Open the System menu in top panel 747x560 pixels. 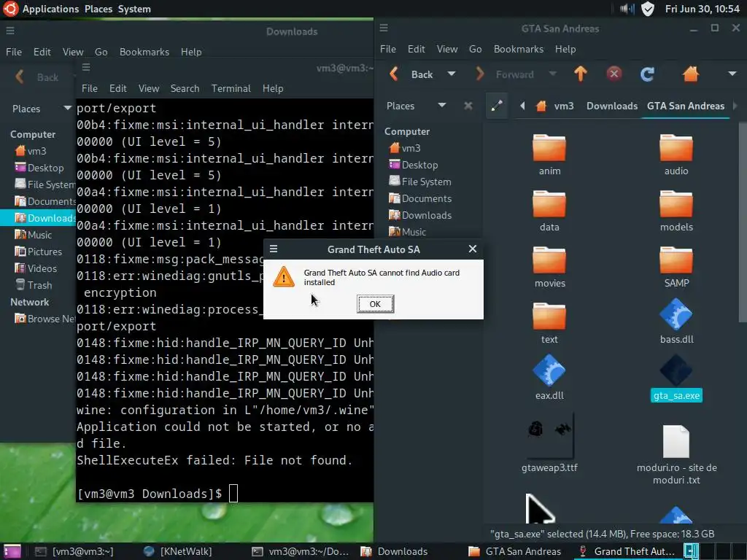click(x=134, y=9)
